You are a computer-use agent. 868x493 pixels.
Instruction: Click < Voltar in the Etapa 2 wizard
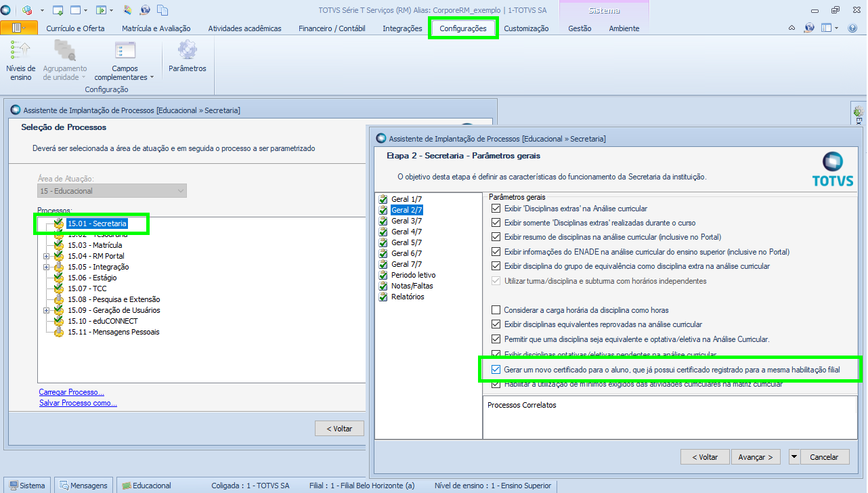pos(705,457)
